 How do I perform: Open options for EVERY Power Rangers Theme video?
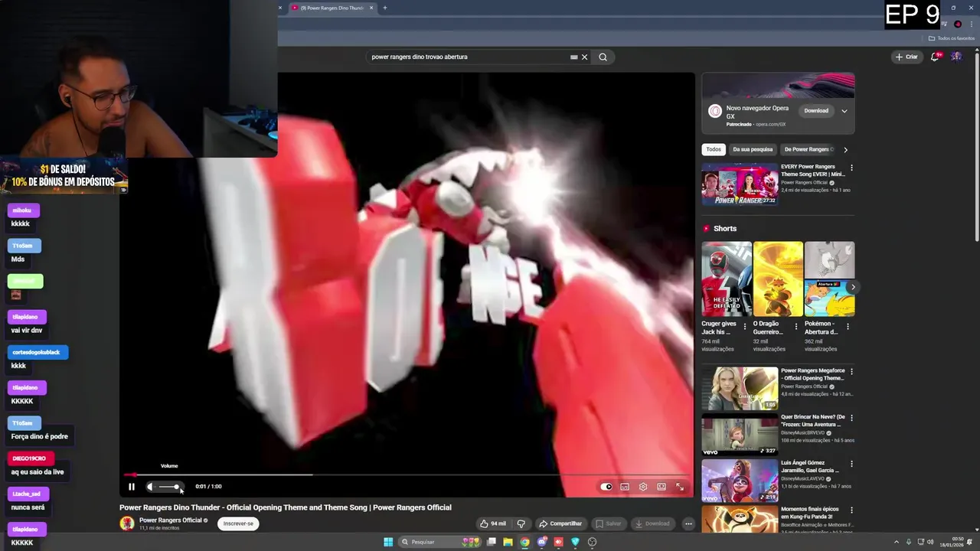(x=851, y=168)
